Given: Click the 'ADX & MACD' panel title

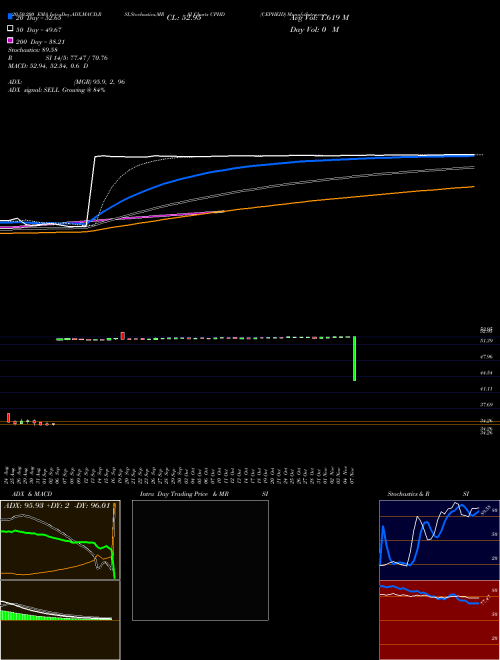Looking at the screenshot, I should pyautogui.click(x=32, y=494).
